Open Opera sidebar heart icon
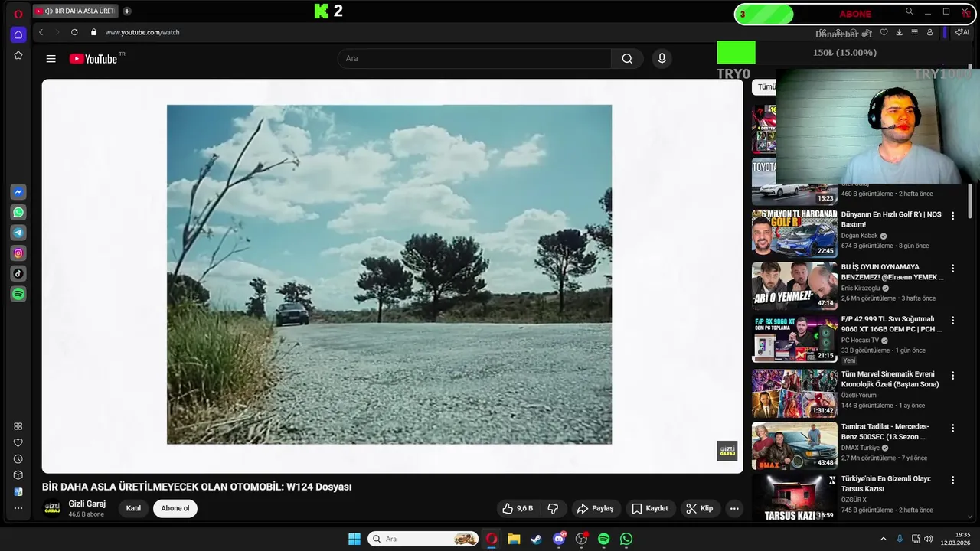This screenshot has height=551, width=980. tap(18, 442)
